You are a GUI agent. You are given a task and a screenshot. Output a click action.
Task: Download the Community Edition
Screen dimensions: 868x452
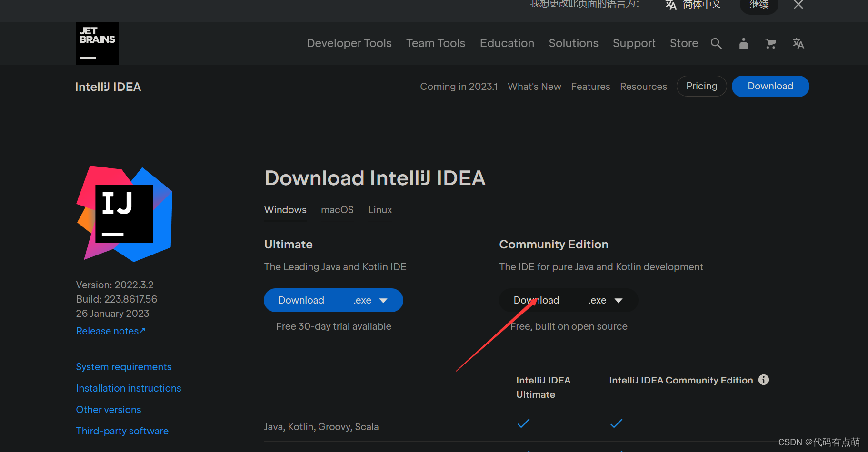pyautogui.click(x=536, y=300)
